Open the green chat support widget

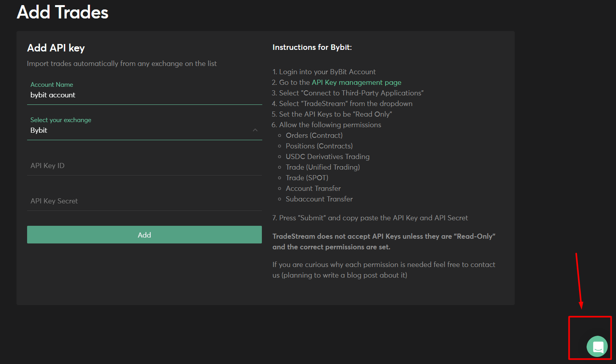click(x=597, y=346)
